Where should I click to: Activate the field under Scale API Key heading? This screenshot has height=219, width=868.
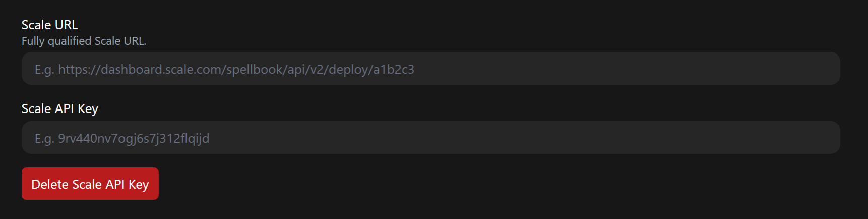[430, 138]
